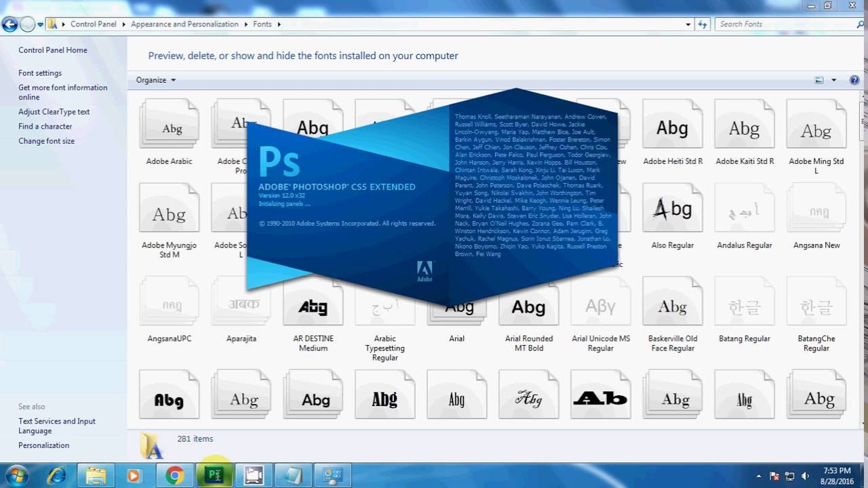Click the Back navigation arrow
The height and width of the screenshot is (488, 868).
tap(9, 24)
